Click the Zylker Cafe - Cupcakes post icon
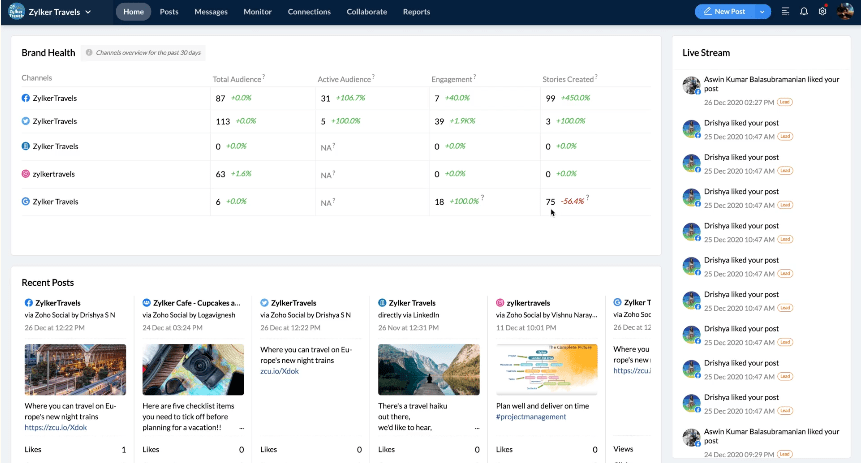The height and width of the screenshot is (463, 861). (x=147, y=303)
